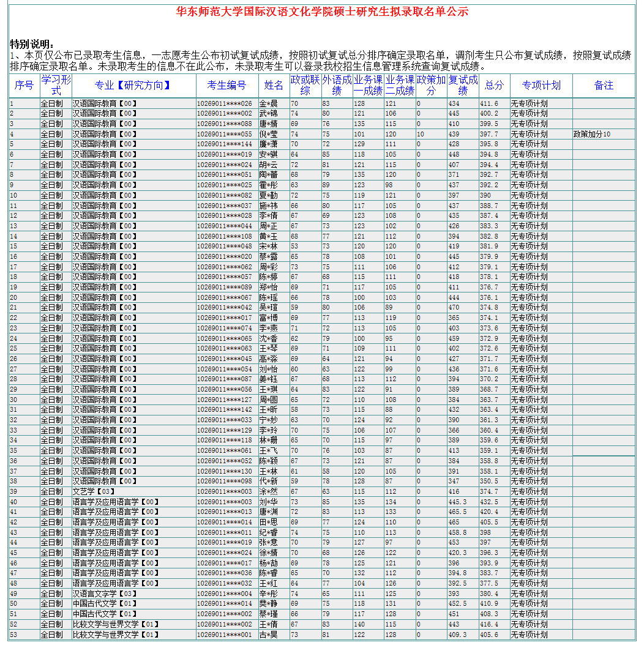Click the 复试成绩 column header
644x648 pixels.
(x=463, y=86)
